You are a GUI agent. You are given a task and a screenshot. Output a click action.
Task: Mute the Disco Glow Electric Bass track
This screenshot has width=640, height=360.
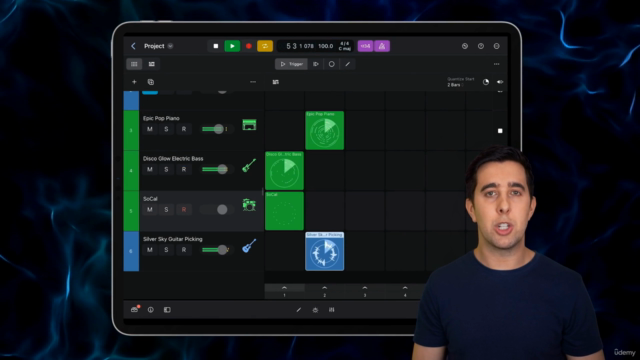point(150,169)
